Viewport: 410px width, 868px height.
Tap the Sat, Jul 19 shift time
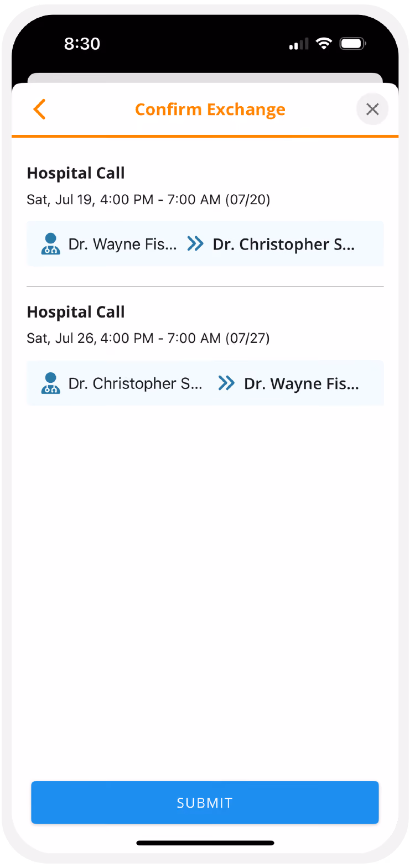coord(148,200)
